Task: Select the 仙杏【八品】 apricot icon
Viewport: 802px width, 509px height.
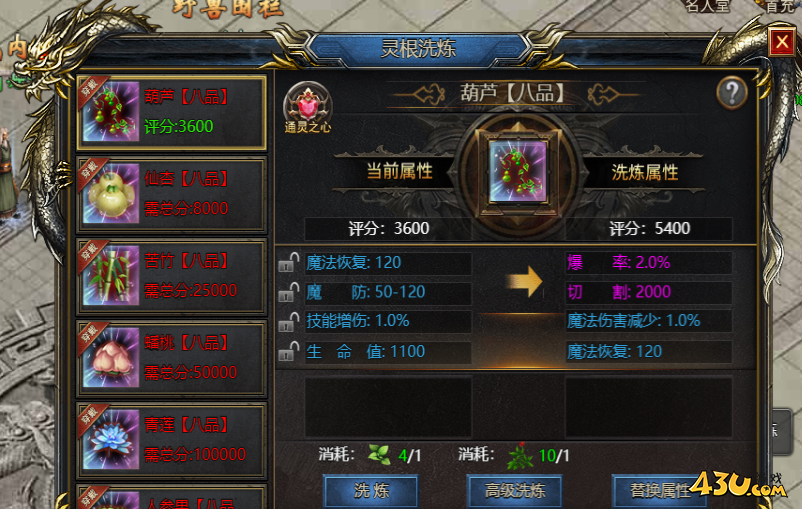Action: pyautogui.click(x=111, y=193)
